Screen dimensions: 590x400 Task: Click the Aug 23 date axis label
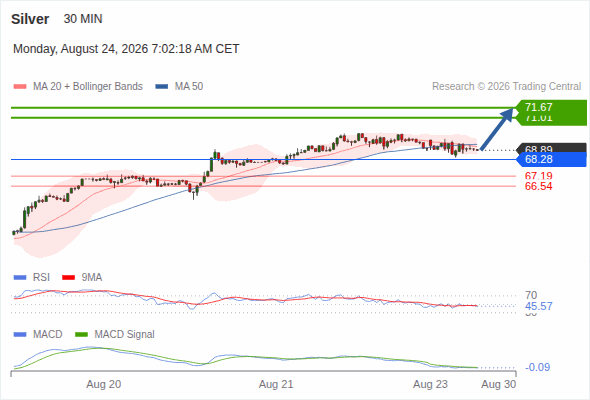430,384
